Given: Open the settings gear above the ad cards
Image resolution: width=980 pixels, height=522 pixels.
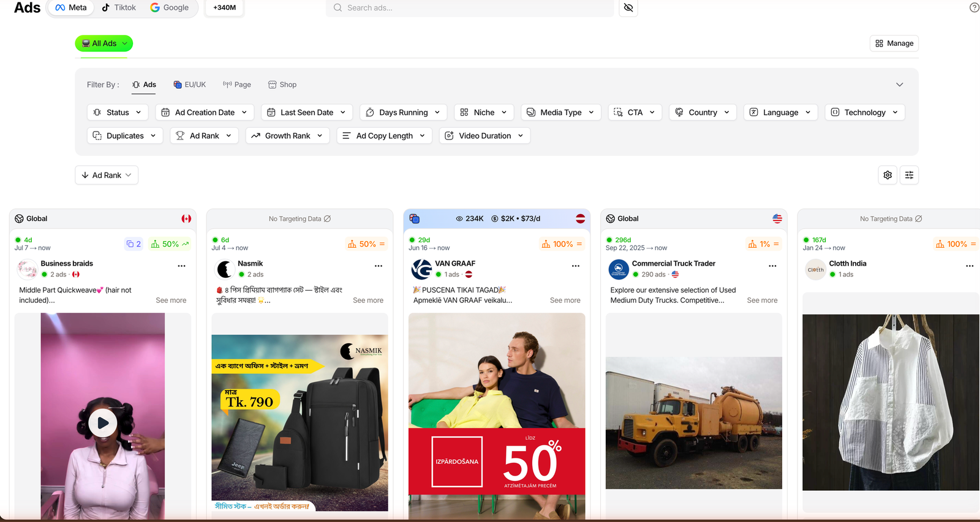Looking at the screenshot, I should [x=888, y=175].
